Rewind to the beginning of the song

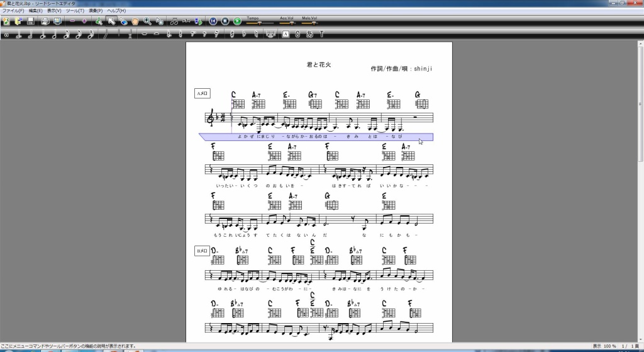coord(214,21)
